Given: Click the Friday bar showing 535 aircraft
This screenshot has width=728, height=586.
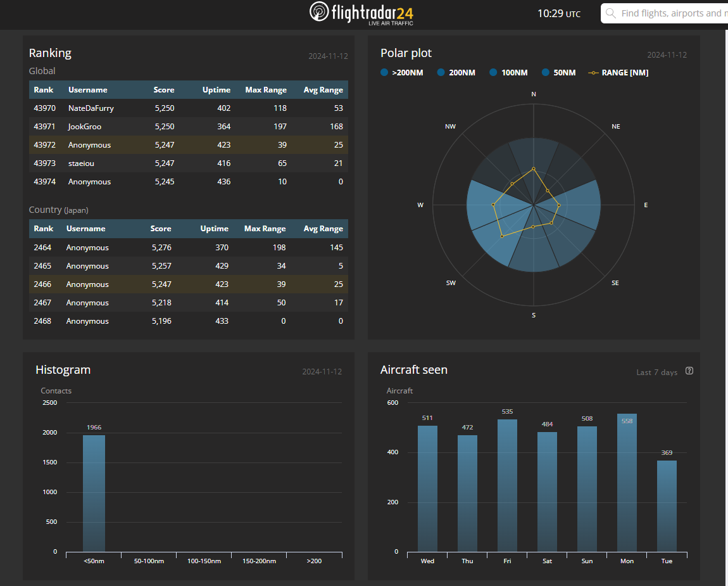Looking at the screenshot, I should tap(507, 485).
